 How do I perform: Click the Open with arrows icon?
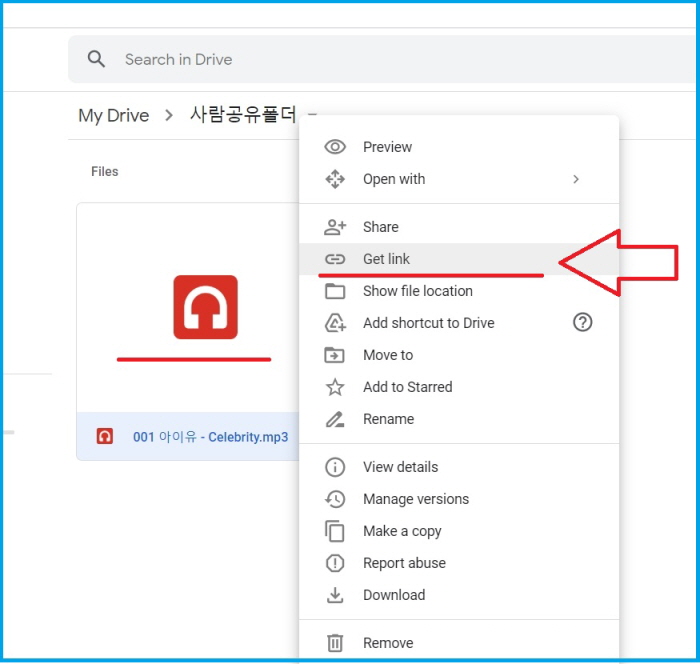point(335,179)
